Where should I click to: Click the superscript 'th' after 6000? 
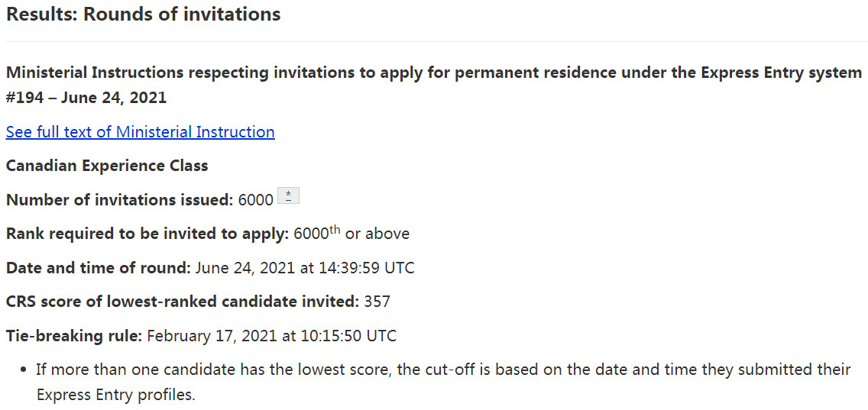(335, 229)
